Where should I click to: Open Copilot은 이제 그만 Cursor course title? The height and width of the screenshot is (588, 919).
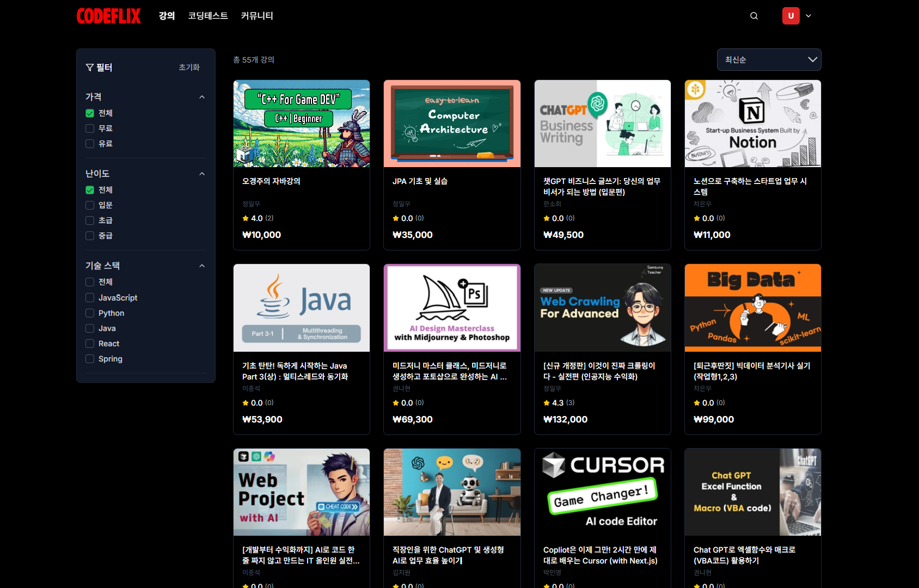[601, 555]
